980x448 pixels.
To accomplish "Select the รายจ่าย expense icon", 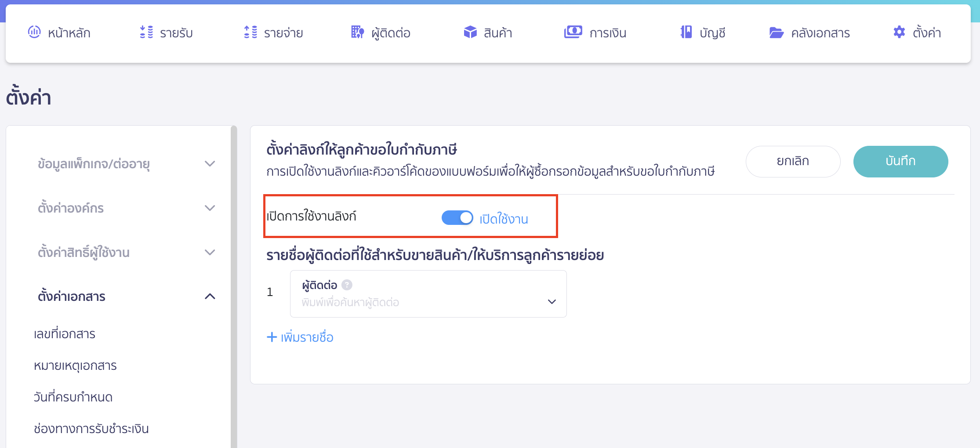I will click(250, 32).
